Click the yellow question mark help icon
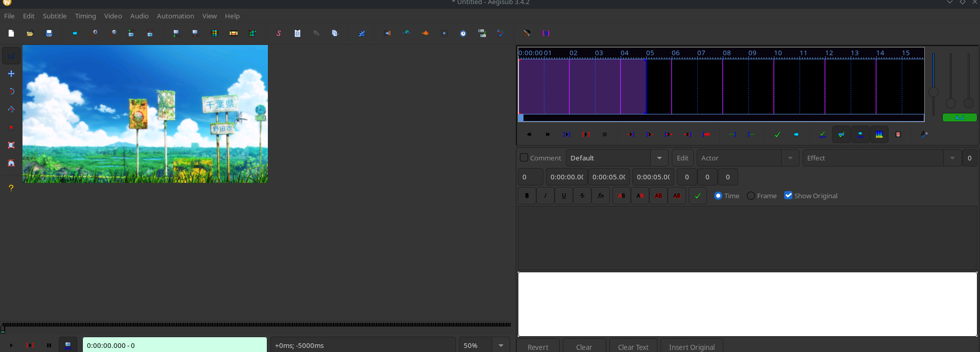The width and height of the screenshot is (980, 352). 11,188
